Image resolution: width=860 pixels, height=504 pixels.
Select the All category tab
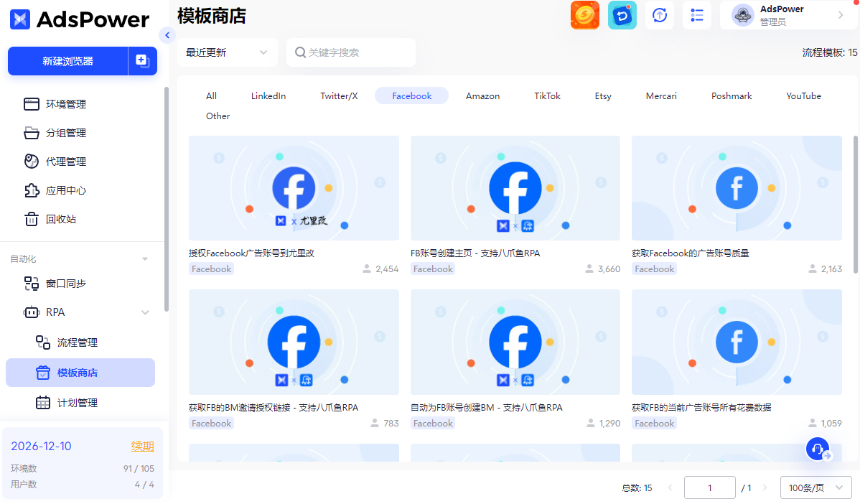coord(211,96)
